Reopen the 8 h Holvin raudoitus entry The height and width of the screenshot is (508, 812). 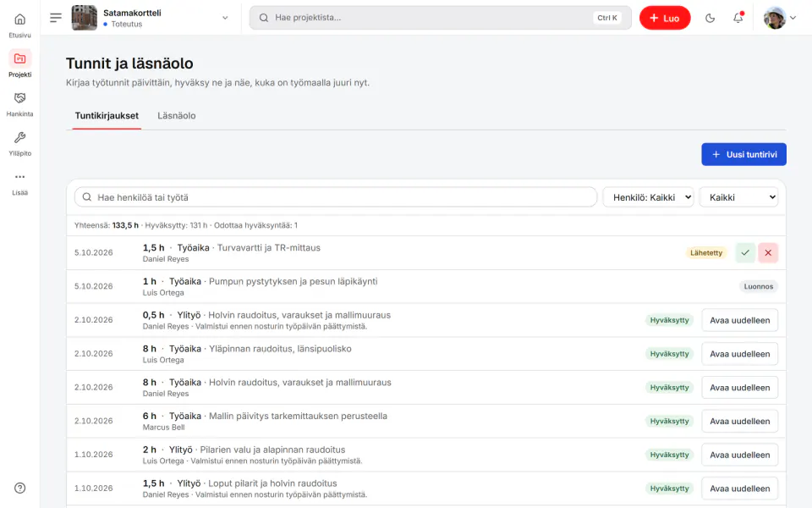coord(739,388)
